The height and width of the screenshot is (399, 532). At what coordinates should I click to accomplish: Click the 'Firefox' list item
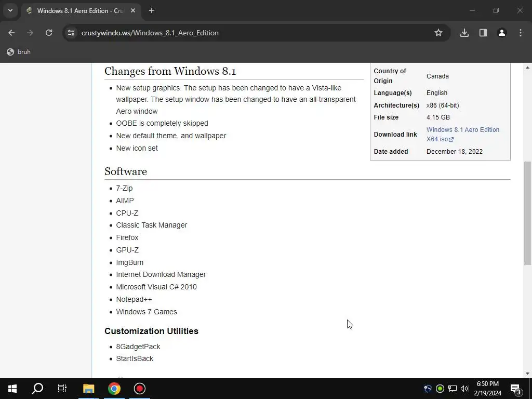tap(127, 237)
